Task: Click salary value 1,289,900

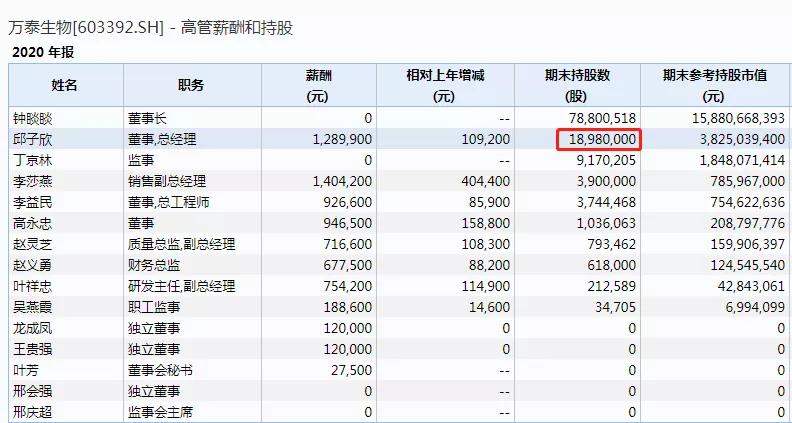Action: (342, 139)
